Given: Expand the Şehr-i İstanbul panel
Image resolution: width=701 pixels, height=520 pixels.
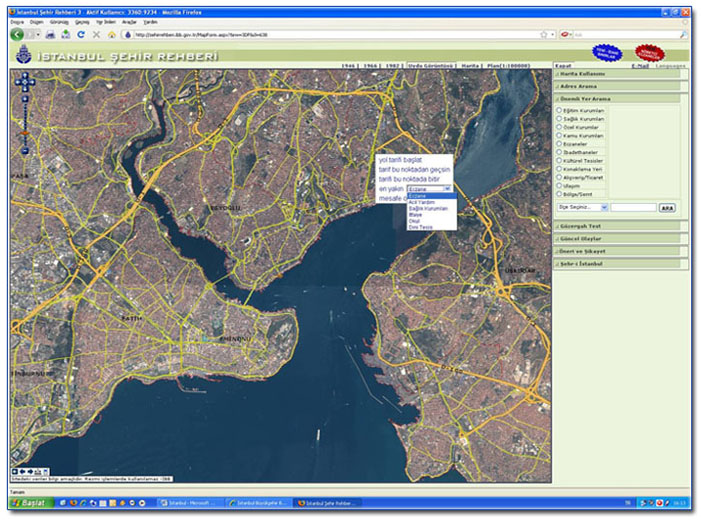Looking at the screenshot, I should pos(617,264).
